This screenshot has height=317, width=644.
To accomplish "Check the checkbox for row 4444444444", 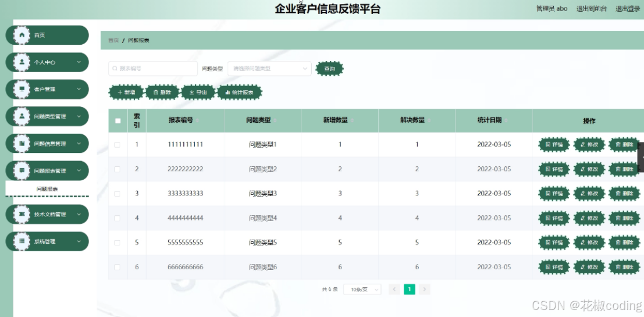I will click(118, 218).
